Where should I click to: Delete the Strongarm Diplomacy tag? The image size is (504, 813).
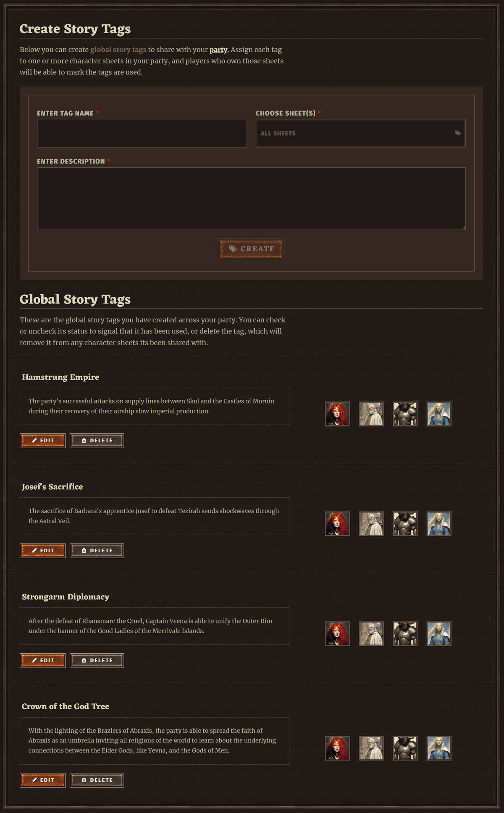[97, 660]
